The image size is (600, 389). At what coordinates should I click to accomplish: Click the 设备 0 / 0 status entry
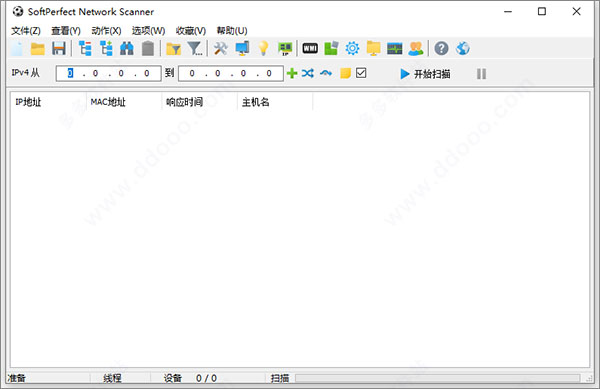pos(190,378)
